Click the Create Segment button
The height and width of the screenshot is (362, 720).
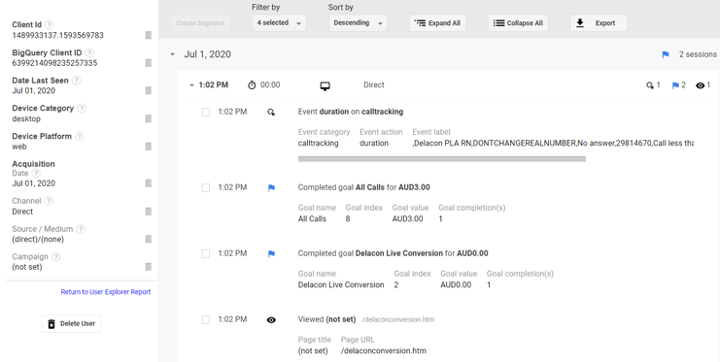pyautogui.click(x=200, y=23)
